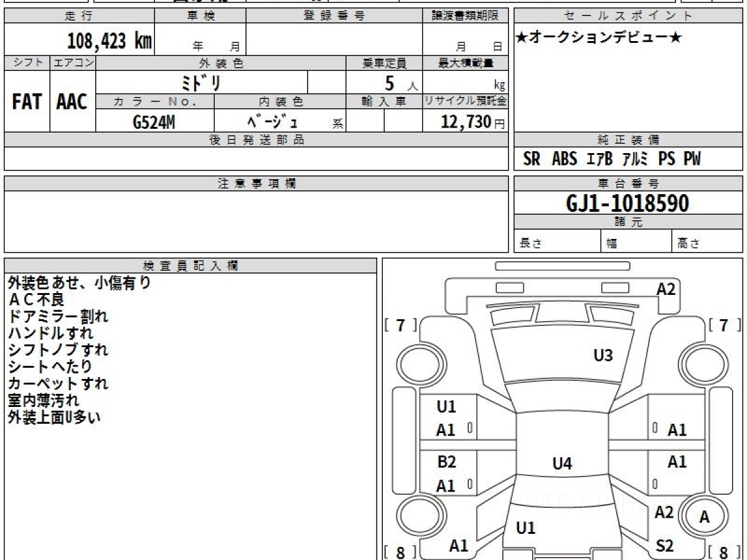The image size is (747, 560).
Task: Click the エアコン column header
Action: click(73, 63)
